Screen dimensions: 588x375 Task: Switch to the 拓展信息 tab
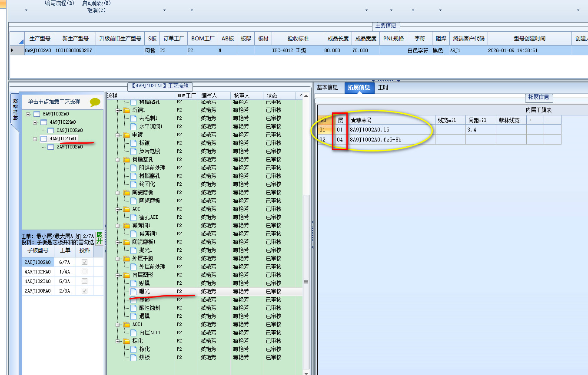point(359,87)
